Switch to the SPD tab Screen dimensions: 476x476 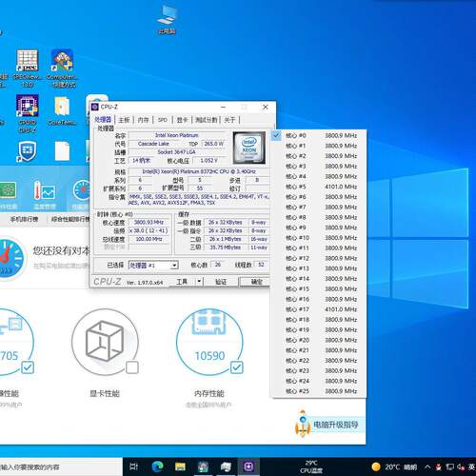coord(163,120)
